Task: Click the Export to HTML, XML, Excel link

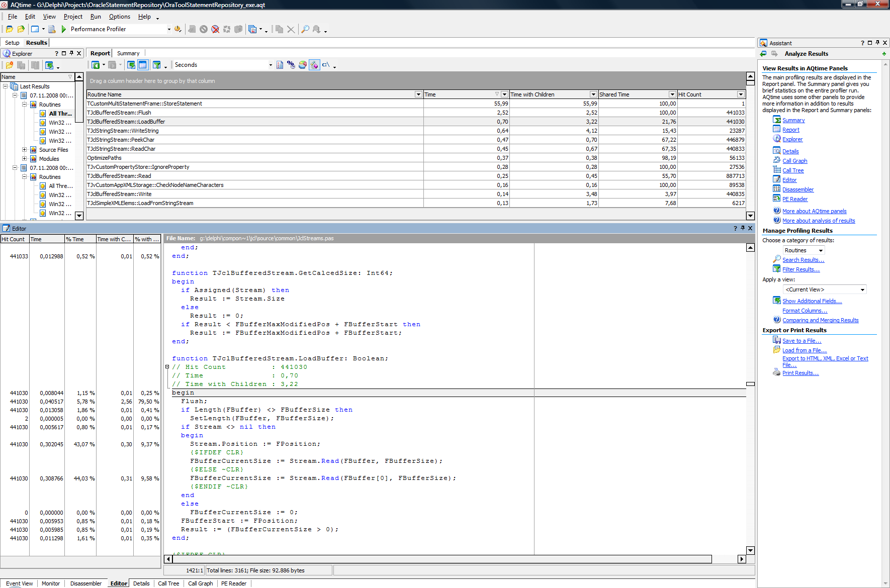Action: (825, 358)
